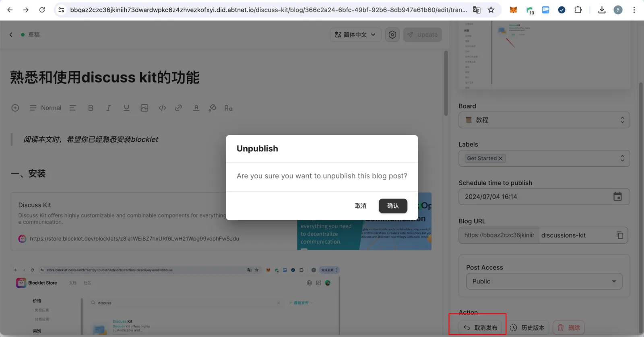Bookmark this page with the star
644x337 pixels.
491,10
